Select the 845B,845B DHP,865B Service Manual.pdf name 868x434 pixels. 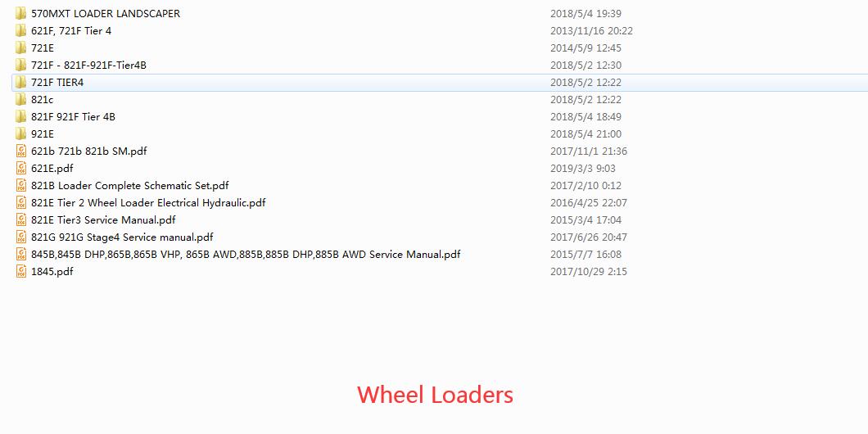click(x=246, y=254)
